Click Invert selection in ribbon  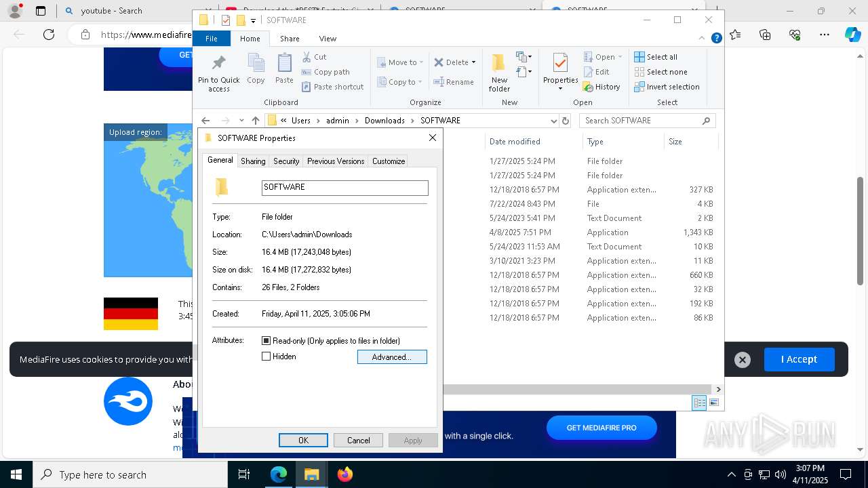pyautogui.click(x=667, y=87)
